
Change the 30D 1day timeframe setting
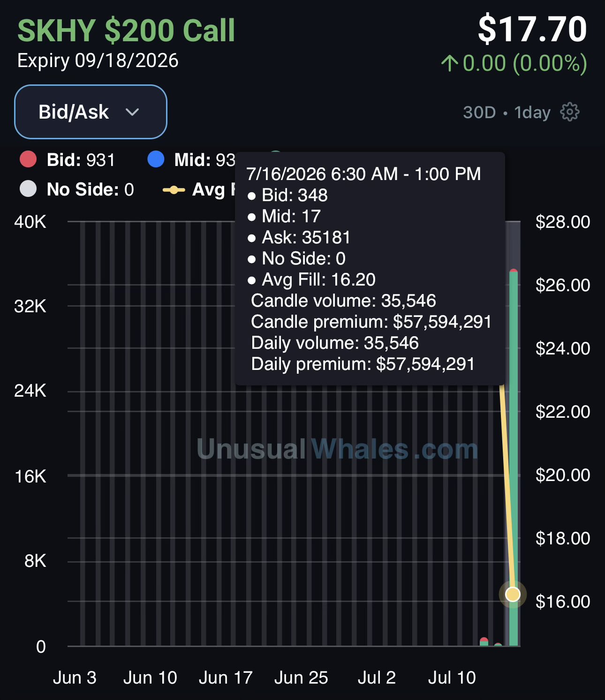point(507,113)
